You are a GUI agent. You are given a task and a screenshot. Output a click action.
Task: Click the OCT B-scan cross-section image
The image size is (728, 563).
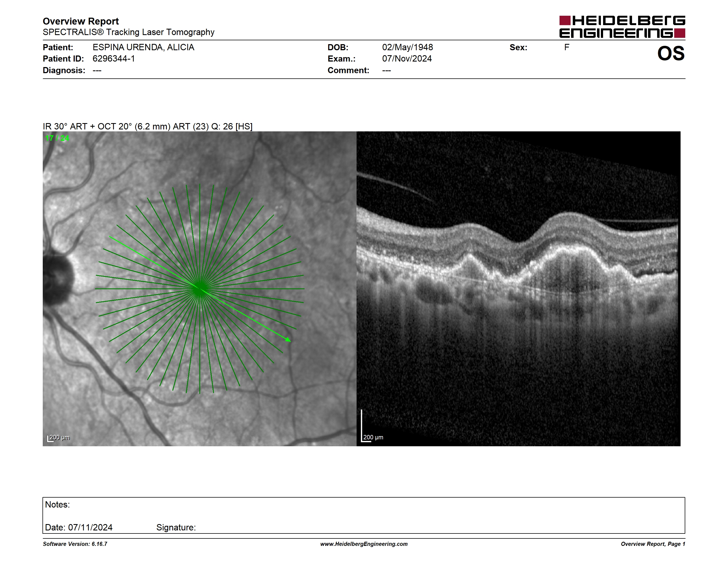(518, 288)
